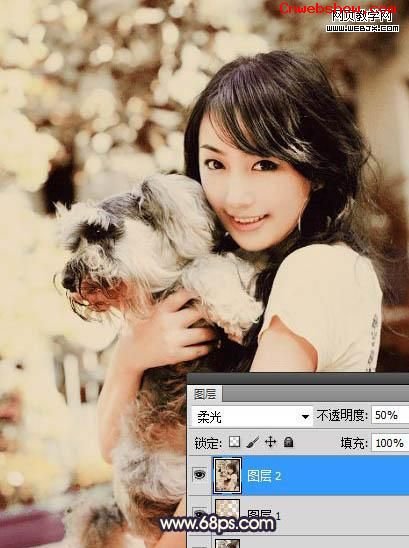
Task: Hide 图层 2 using its eye icon
Action: (199, 474)
